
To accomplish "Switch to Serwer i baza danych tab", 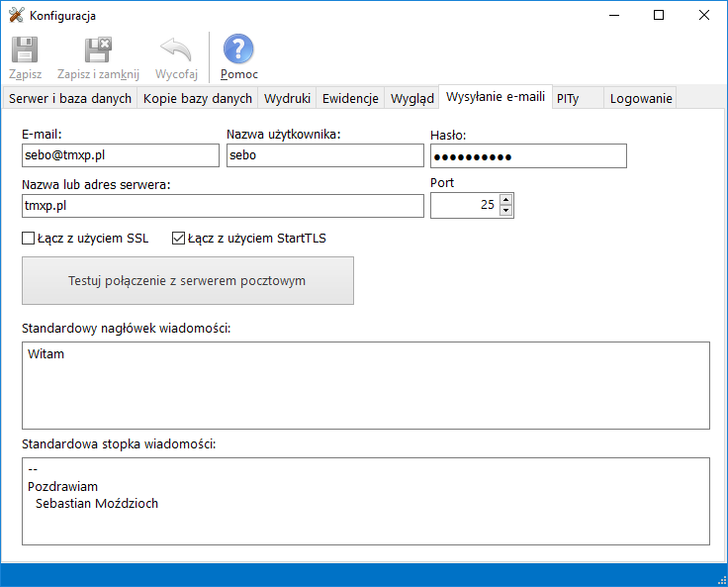I will (70, 99).
